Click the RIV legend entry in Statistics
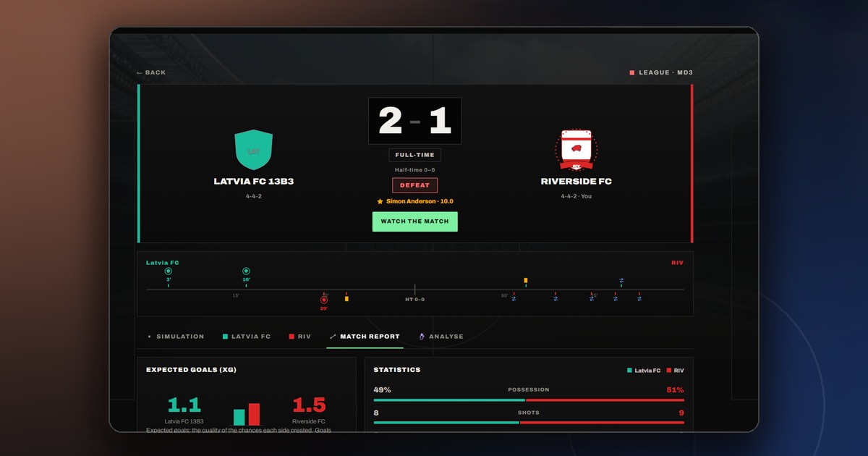 [x=676, y=371]
